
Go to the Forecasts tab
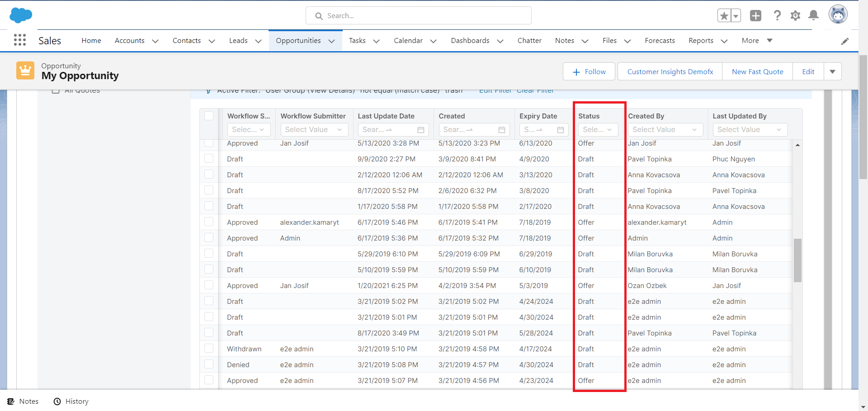coord(660,41)
